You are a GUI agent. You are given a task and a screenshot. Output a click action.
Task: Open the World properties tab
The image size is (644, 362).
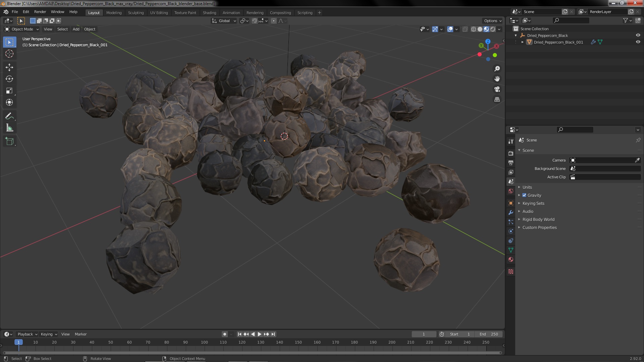coord(511,191)
